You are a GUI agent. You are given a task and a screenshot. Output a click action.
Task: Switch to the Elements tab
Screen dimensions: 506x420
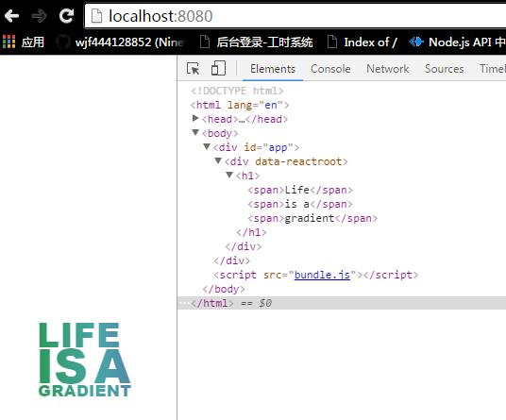273,69
